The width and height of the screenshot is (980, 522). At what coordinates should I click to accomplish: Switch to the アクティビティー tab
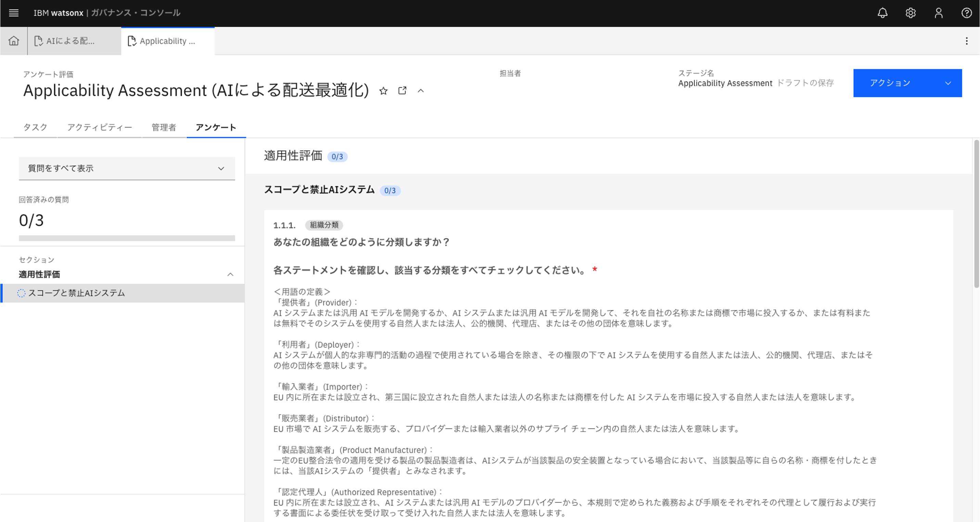pos(99,127)
